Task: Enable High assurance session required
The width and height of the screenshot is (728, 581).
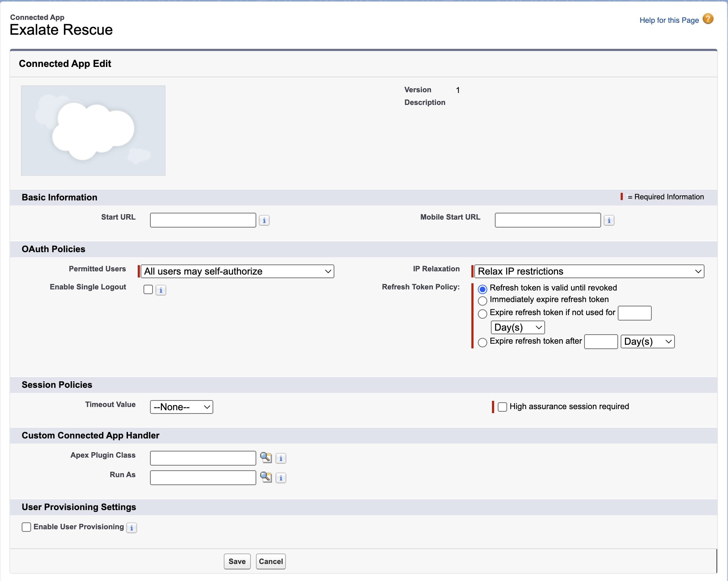Action: point(502,407)
